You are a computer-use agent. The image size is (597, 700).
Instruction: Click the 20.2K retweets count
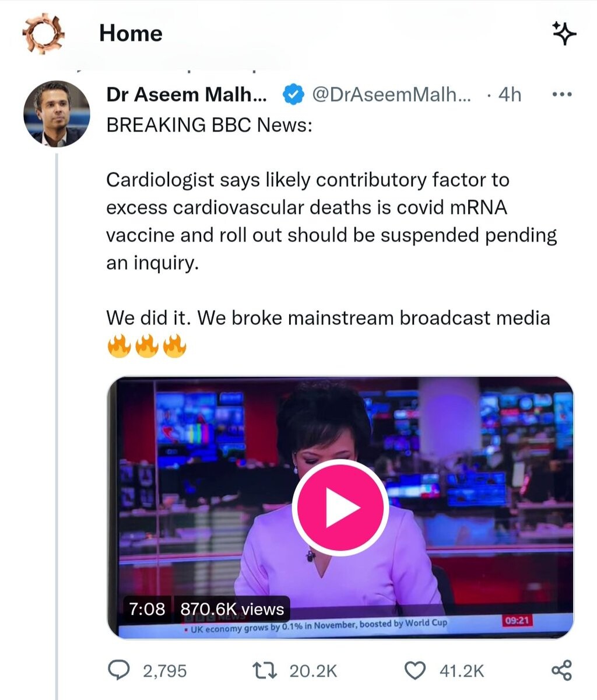tap(313, 671)
